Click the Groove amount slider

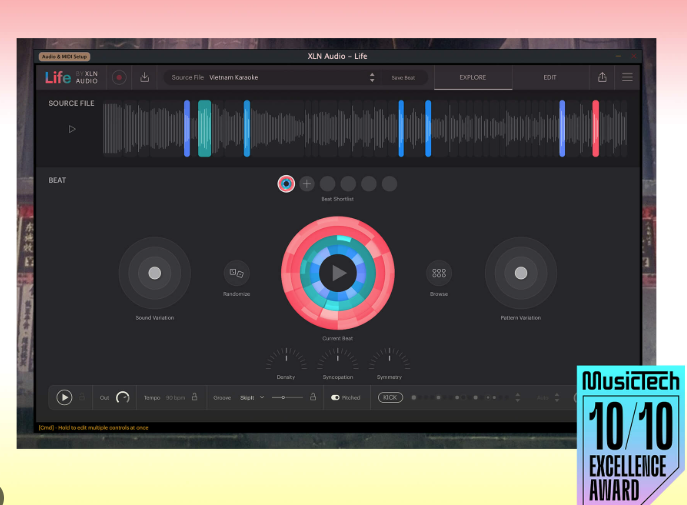(287, 397)
